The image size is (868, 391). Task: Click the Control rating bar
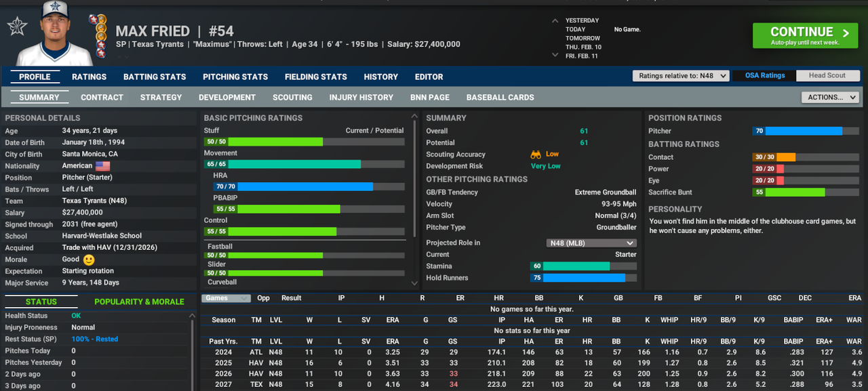point(304,231)
